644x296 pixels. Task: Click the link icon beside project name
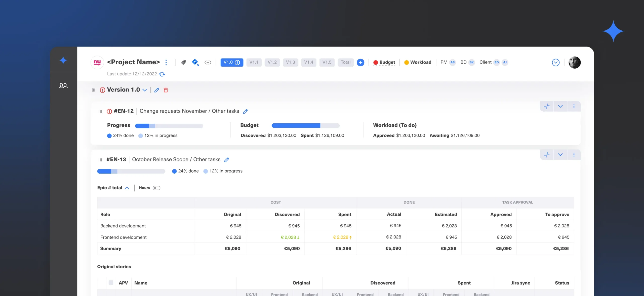(208, 63)
